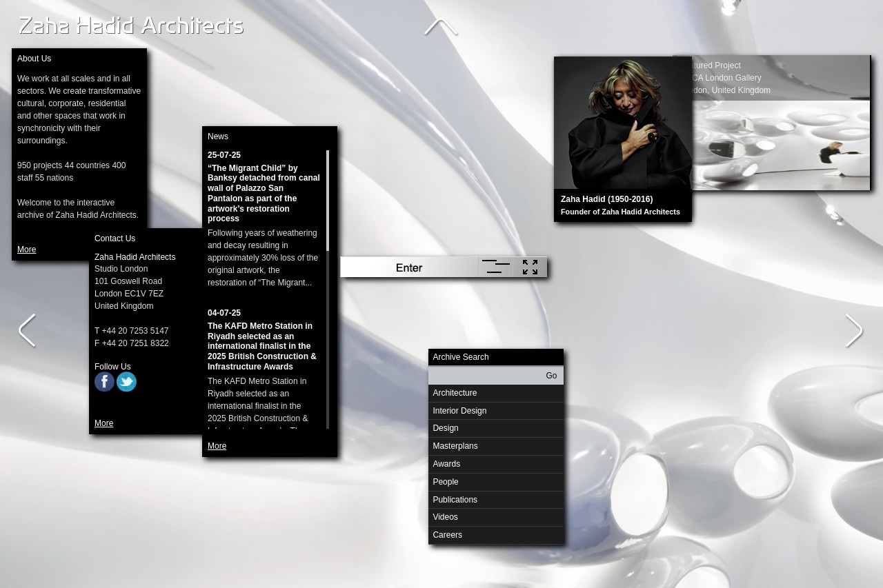Click the Go search button

coord(551,376)
